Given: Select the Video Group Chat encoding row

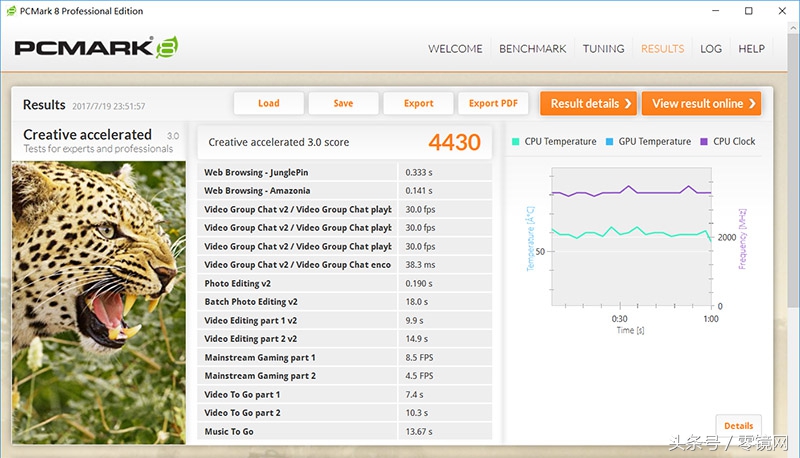Looking at the screenshot, I should click(344, 265).
